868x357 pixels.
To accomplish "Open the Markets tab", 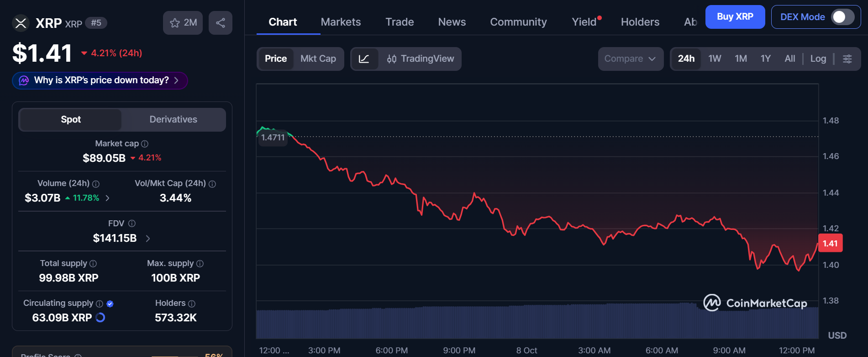I will (x=341, y=22).
